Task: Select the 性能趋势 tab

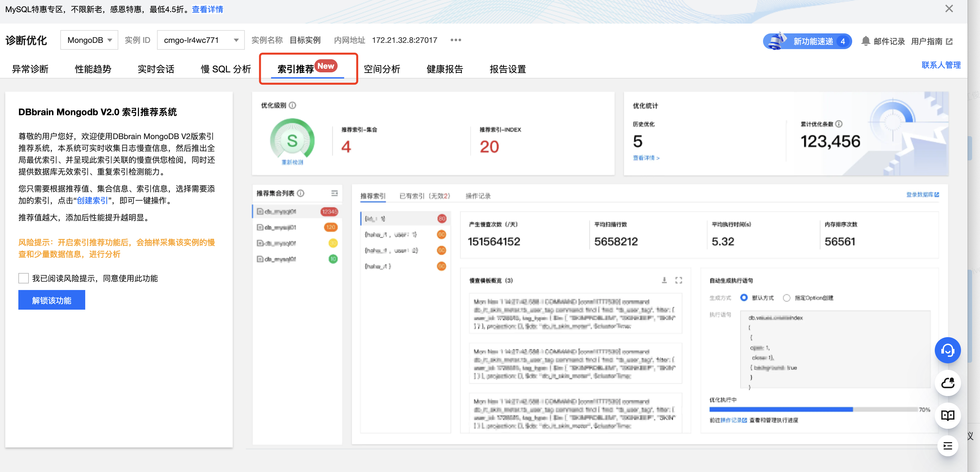Action: [93, 69]
